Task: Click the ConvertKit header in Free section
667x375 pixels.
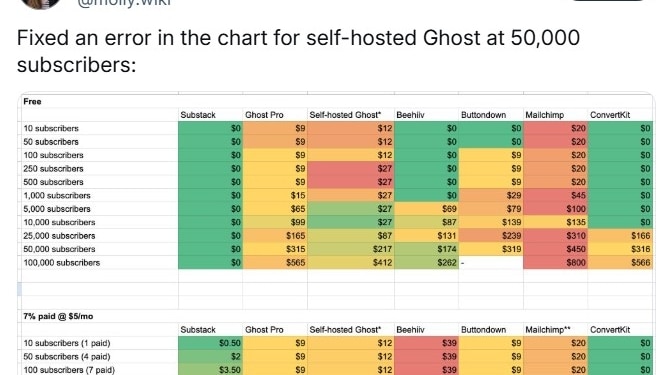Action: point(610,115)
